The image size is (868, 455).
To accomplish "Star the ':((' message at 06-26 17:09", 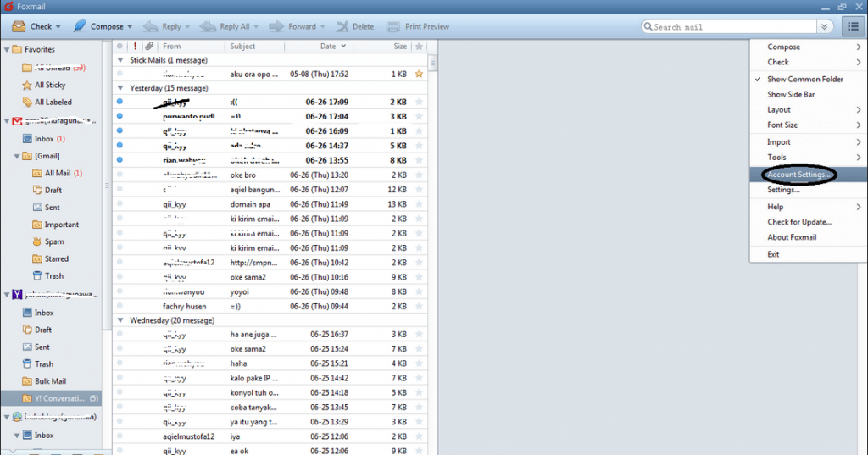I will (x=419, y=102).
